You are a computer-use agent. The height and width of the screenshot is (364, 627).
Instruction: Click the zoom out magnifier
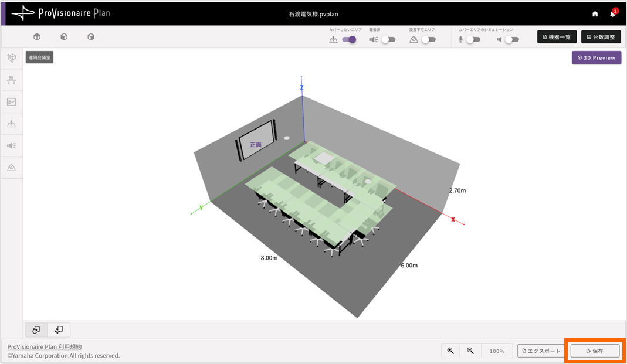470,351
